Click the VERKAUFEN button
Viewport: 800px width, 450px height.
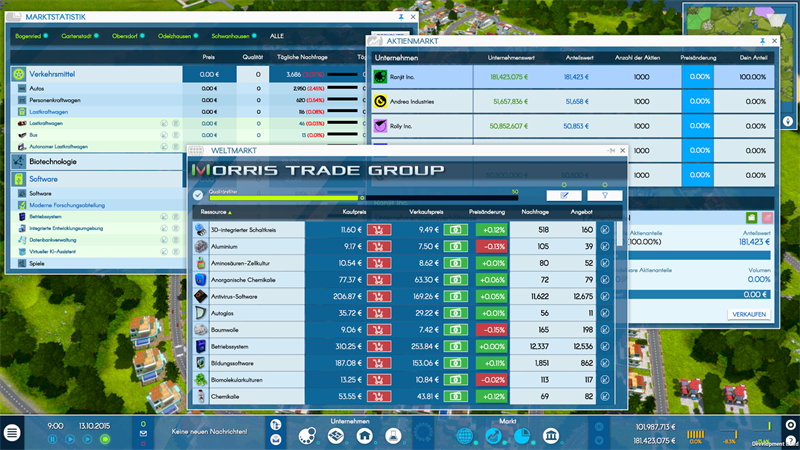tap(748, 314)
